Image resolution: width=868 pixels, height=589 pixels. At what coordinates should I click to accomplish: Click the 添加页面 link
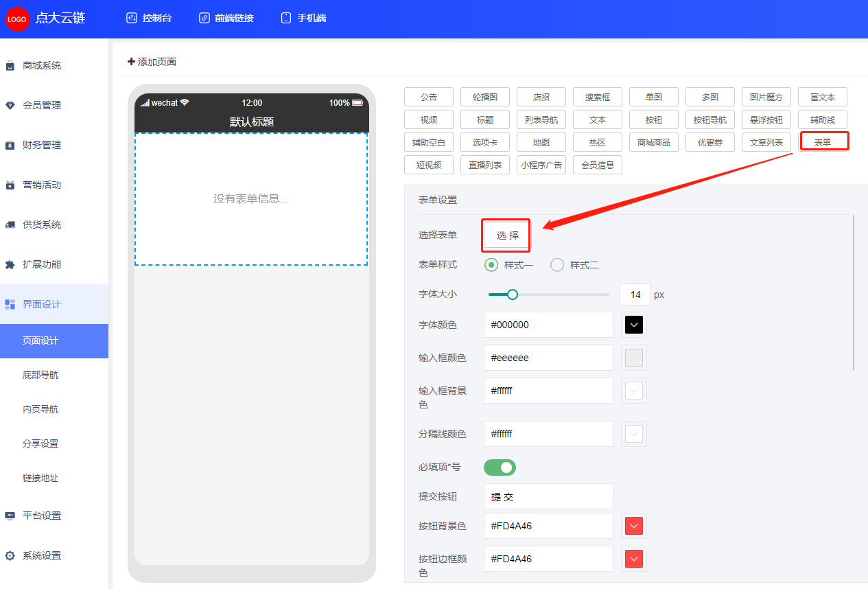coord(152,62)
